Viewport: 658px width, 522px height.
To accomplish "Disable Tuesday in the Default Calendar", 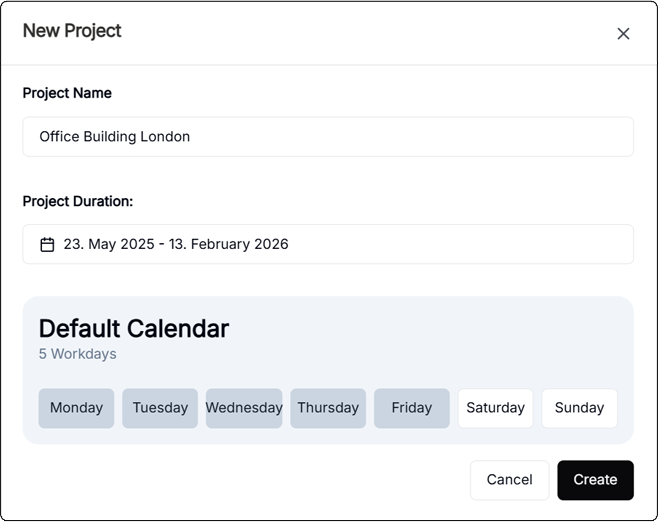I will (160, 408).
